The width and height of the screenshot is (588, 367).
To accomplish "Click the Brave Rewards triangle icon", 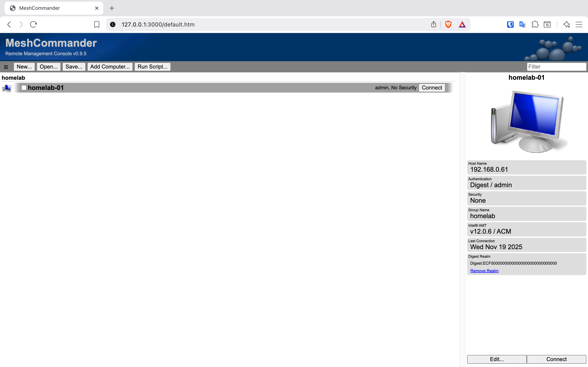I will pos(462,24).
